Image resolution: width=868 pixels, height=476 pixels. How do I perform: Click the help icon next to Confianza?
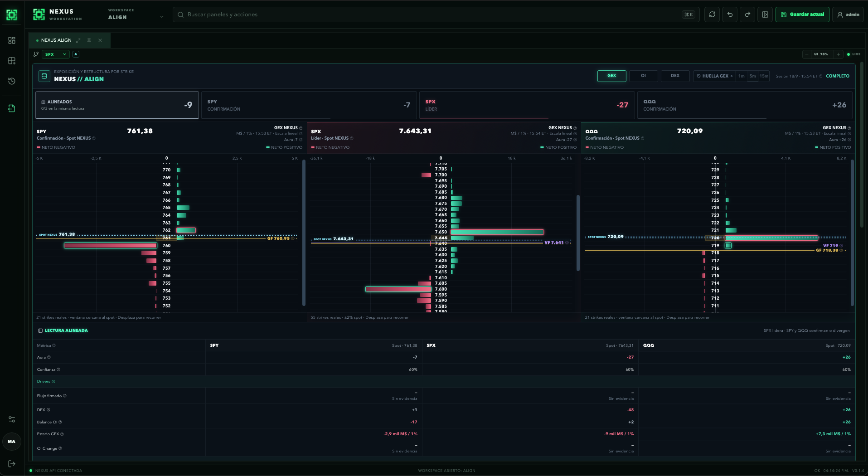pos(58,369)
